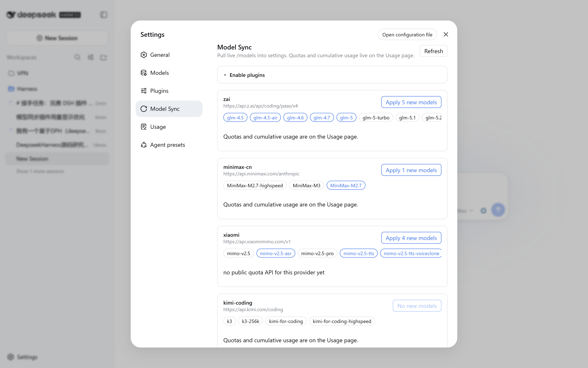588x368 pixels.
Task: Click the mimo-v2.5-tts-voiceclone chip
Action: click(x=411, y=253)
